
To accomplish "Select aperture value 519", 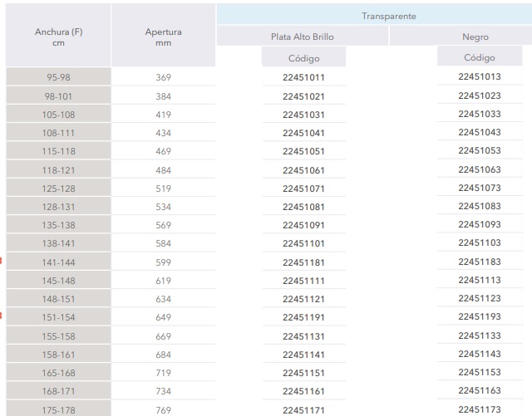I will (163, 188).
